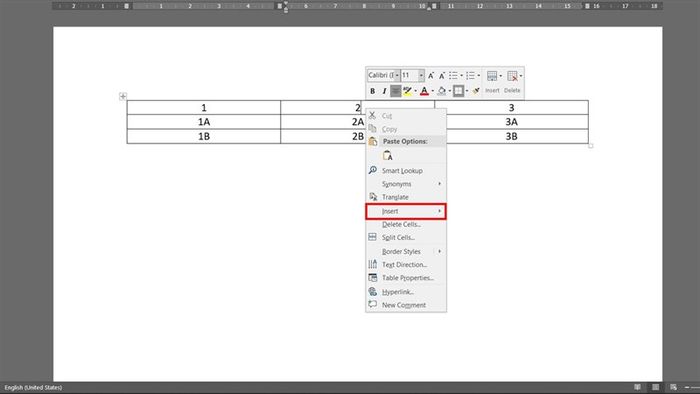Click the table move handle
This screenshot has width=700, height=394.
[x=123, y=96]
